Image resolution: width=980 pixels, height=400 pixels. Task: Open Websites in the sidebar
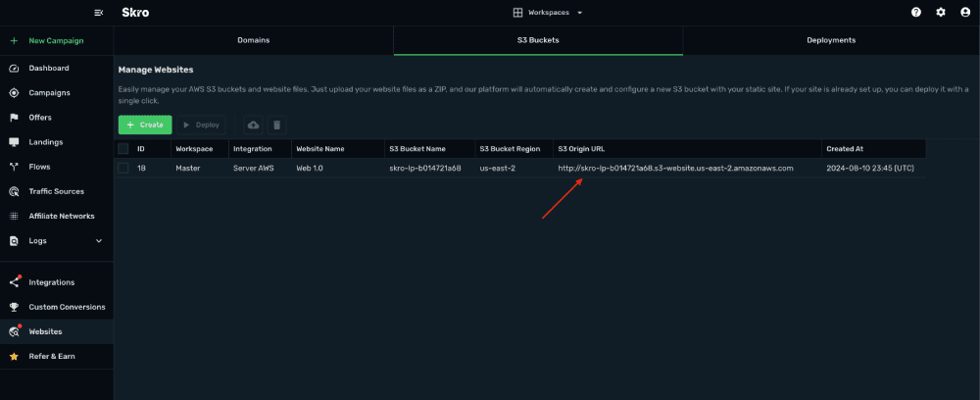tap(46, 332)
